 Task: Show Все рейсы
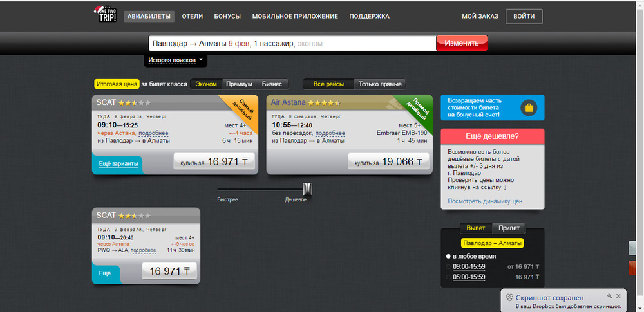pos(328,84)
